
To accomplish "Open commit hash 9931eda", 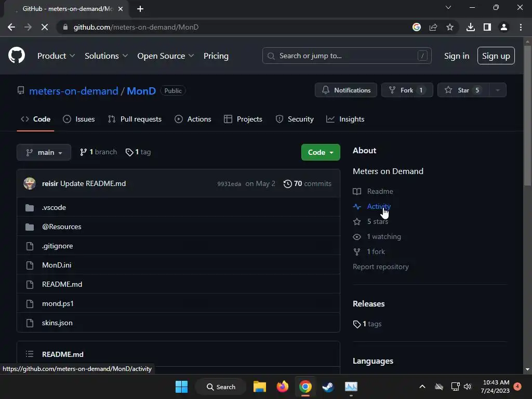I will point(229,184).
